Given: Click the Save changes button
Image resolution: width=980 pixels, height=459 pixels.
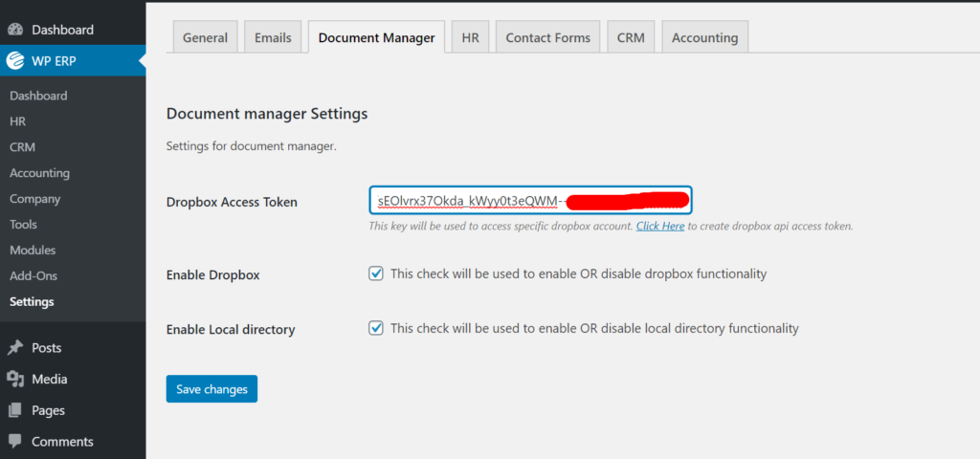Looking at the screenshot, I should 212,389.
